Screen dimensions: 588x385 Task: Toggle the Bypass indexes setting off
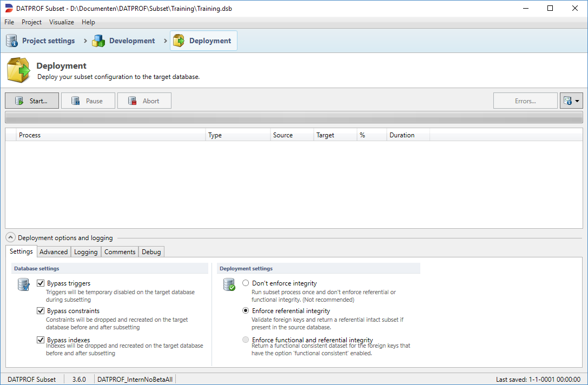pyautogui.click(x=41, y=340)
